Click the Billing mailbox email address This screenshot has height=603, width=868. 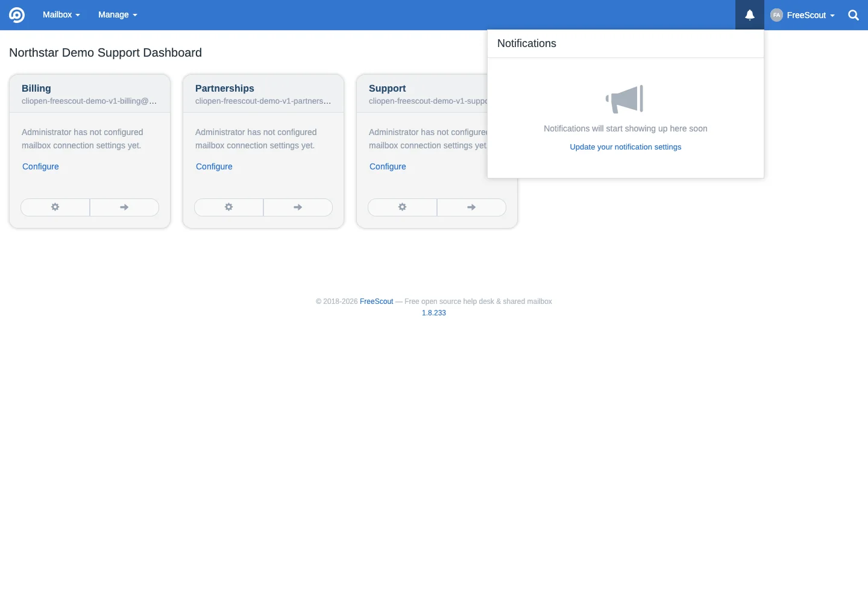point(89,101)
